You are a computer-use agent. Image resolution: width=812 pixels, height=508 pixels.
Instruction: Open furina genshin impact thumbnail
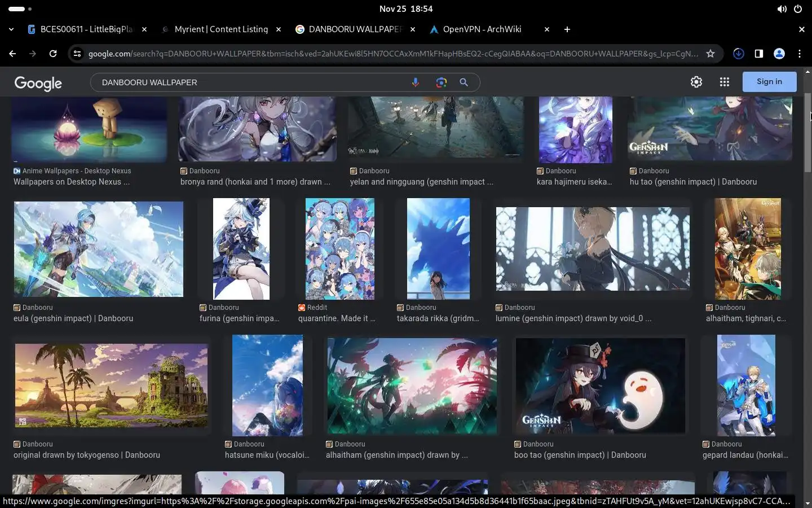(241, 249)
